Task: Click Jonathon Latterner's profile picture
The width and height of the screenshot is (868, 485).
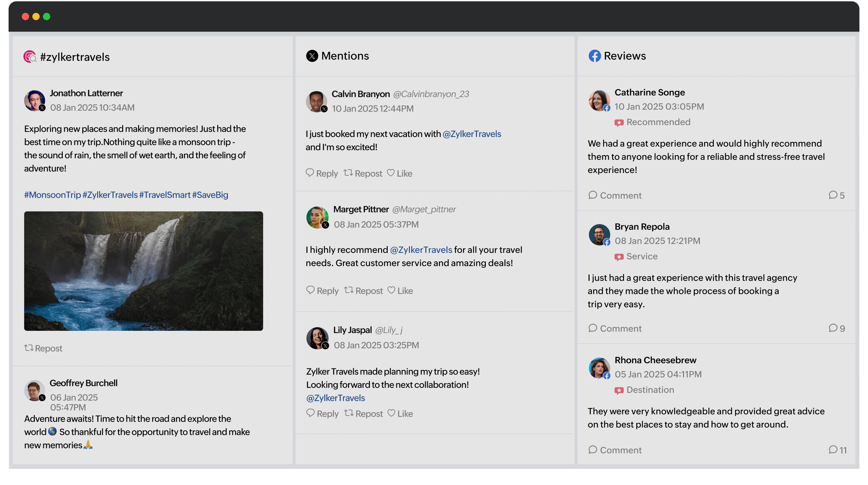Action: pos(34,100)
